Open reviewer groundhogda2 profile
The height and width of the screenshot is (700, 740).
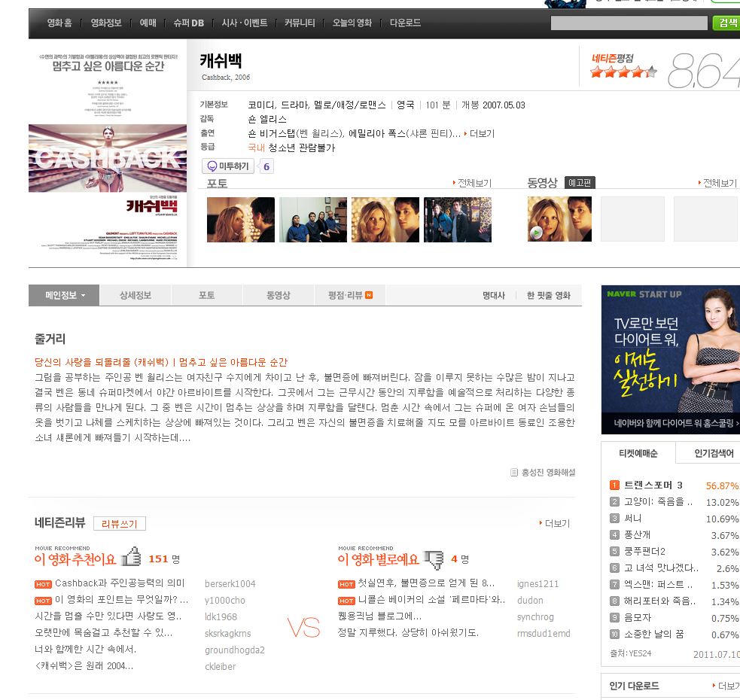point(235,650)
